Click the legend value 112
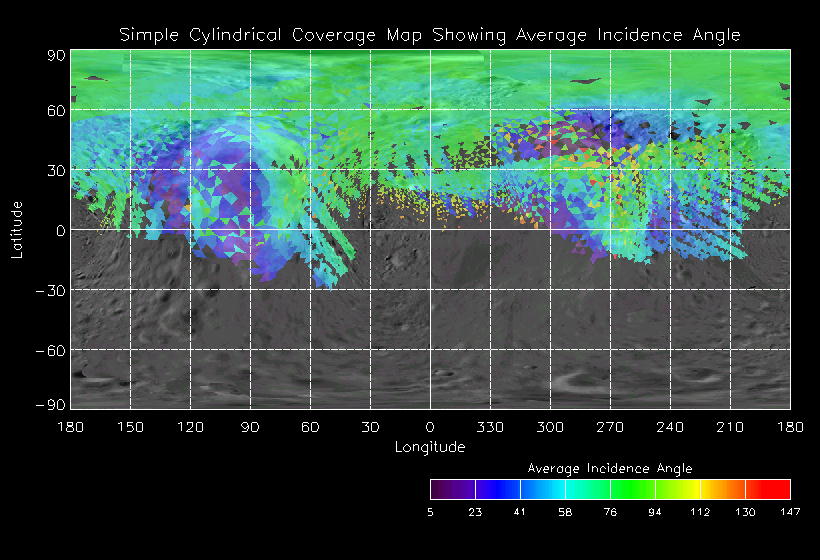Screen dimensions: 820x560 tap(700, 512)
